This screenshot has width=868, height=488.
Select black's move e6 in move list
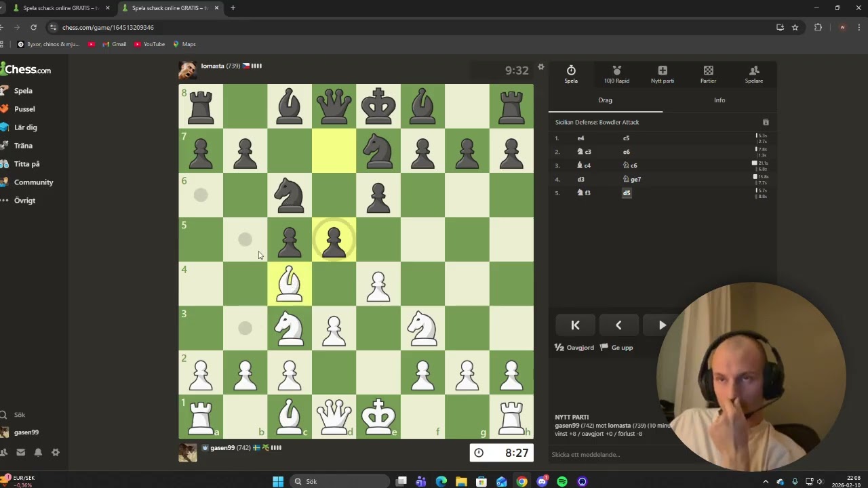pyautogui.click(x=626, y=152)
